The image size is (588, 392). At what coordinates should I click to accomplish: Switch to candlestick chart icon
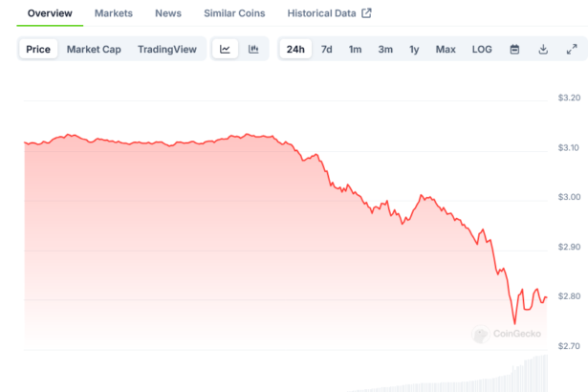point(253,49)
